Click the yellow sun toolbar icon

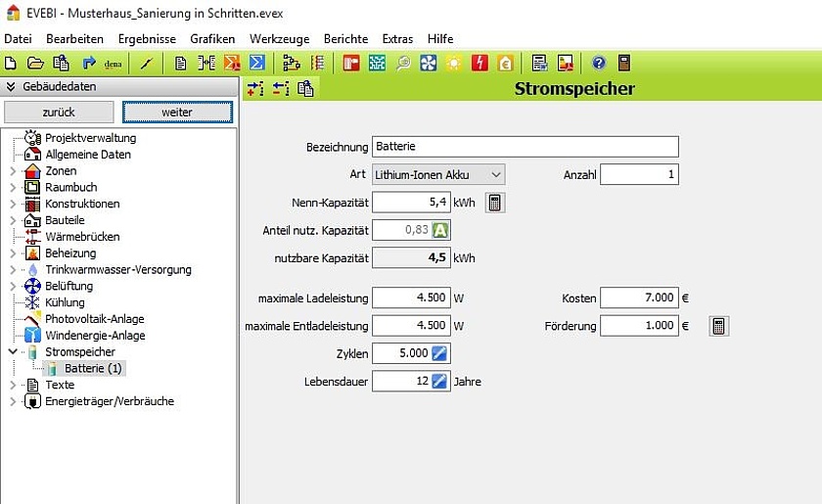(x=453, y=64)
